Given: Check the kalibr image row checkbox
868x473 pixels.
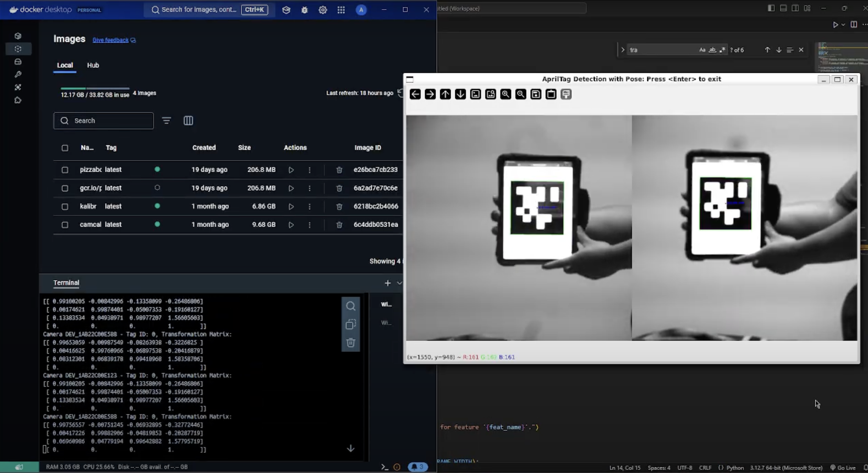Looking at the screenshot, I should [x=65, y=206].
